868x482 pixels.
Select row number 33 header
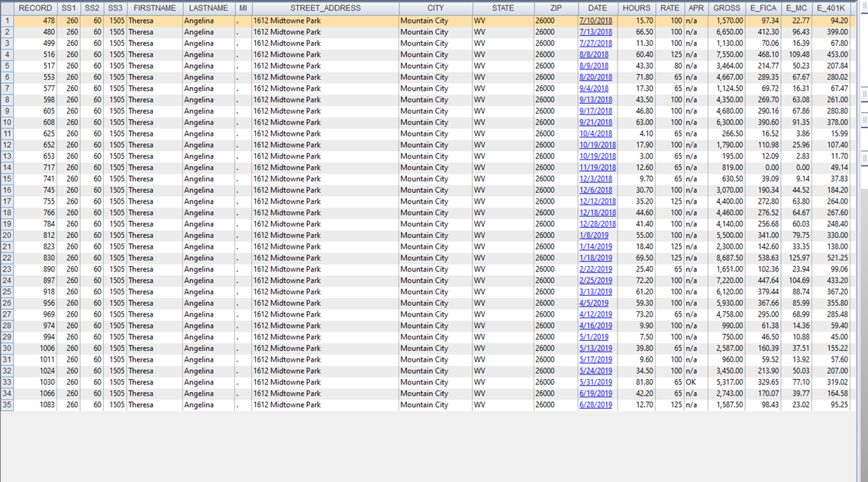point(7,382)
